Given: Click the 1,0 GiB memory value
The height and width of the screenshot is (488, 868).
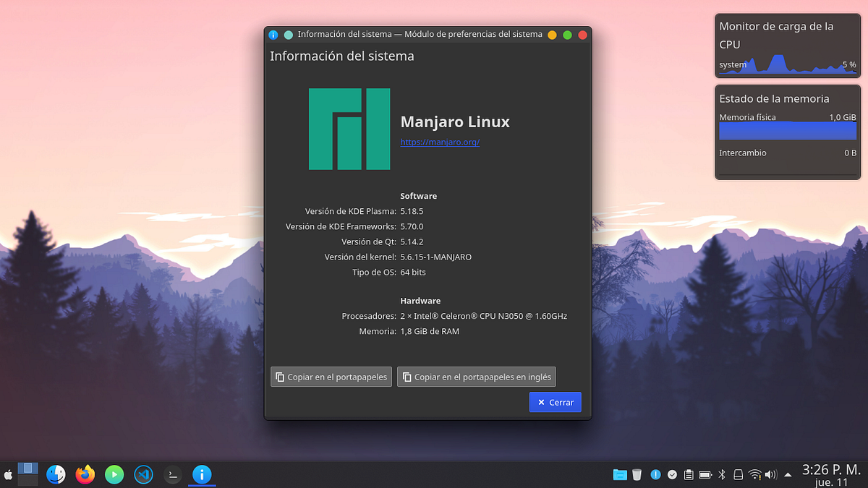Looking at the screenshot, I should [x=843, y=116].
